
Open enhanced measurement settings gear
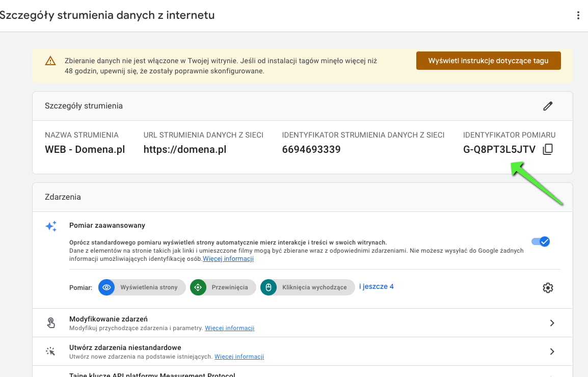pyautogui.click(x=548, y=288)
